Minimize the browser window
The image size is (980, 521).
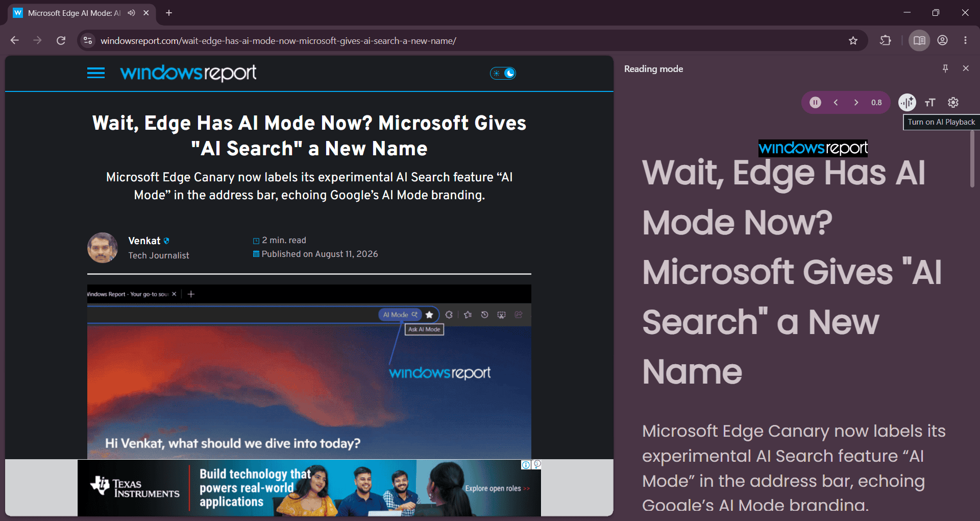[907, 13]
